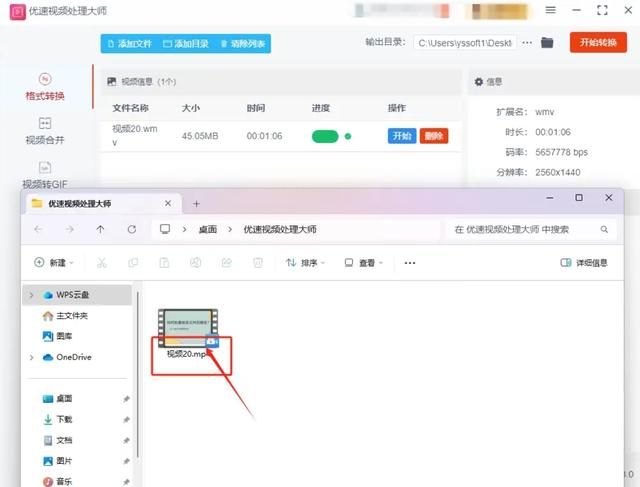The width and height of the screenshot is (640, 487).
Task: Click the Rename icon in Explorer toolbar
Action: (196, 263)
